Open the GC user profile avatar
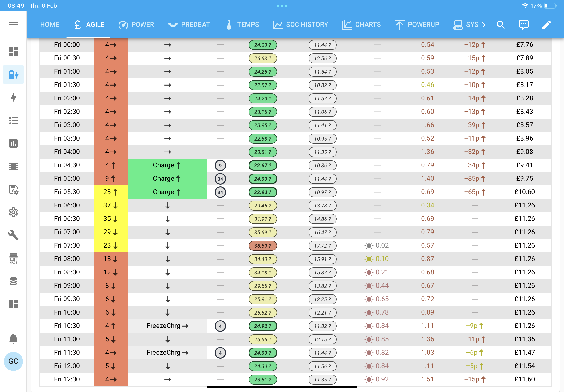The width and height of the screenshot is (564, 392). tap(13, 361)
